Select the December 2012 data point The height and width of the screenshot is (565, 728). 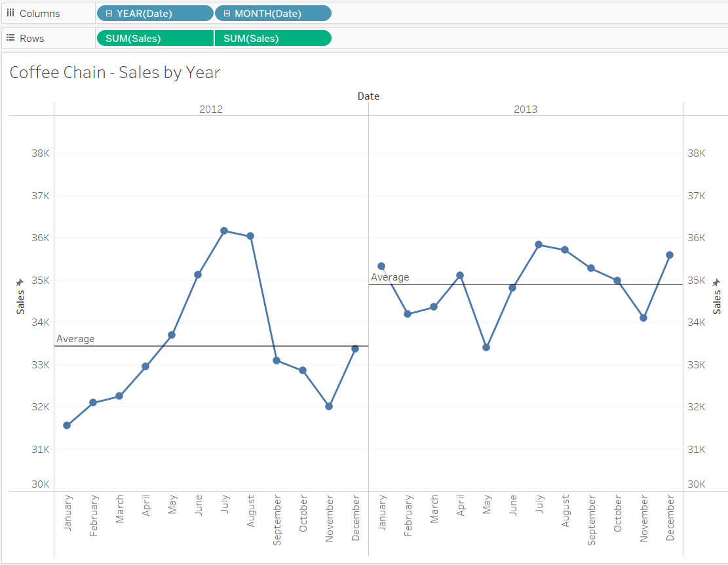pyautogui.click(x=355, y=349)
